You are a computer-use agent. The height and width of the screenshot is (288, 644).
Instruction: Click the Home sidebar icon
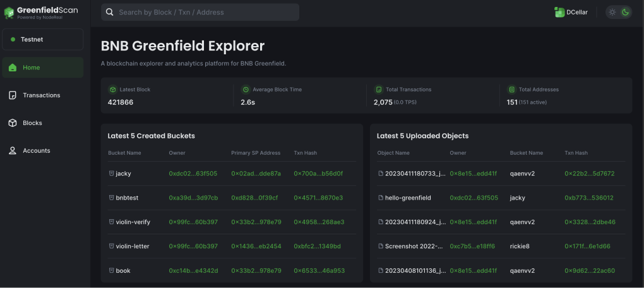[13, 68]
